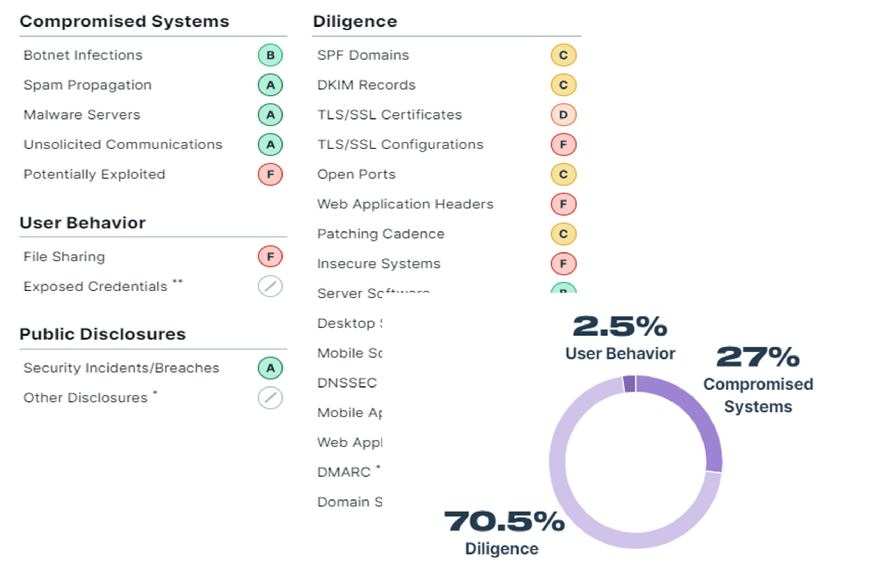The width and height of the screenshot is (882, 588).
Task: Select the Public Disclosures section heading
Action: point(102,334)
